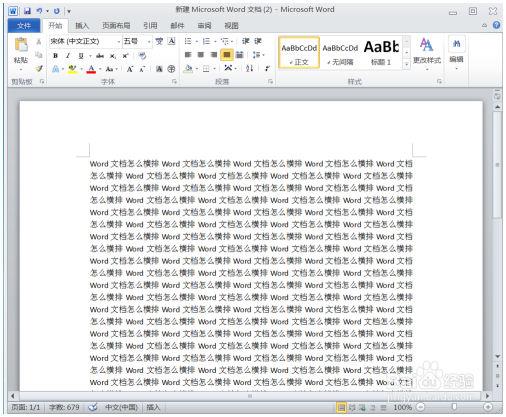Switch to the 页面布局 (Page Layout) tab

point(116,26)
